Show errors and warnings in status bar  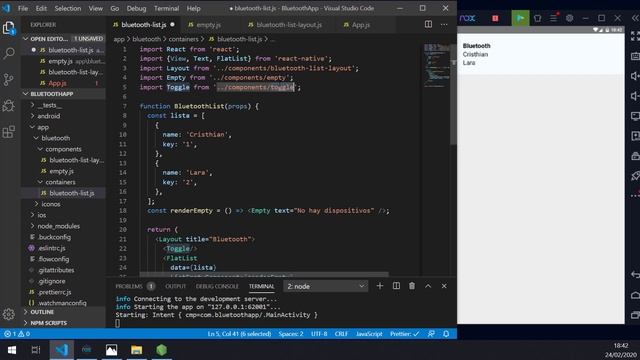point(17,334)
